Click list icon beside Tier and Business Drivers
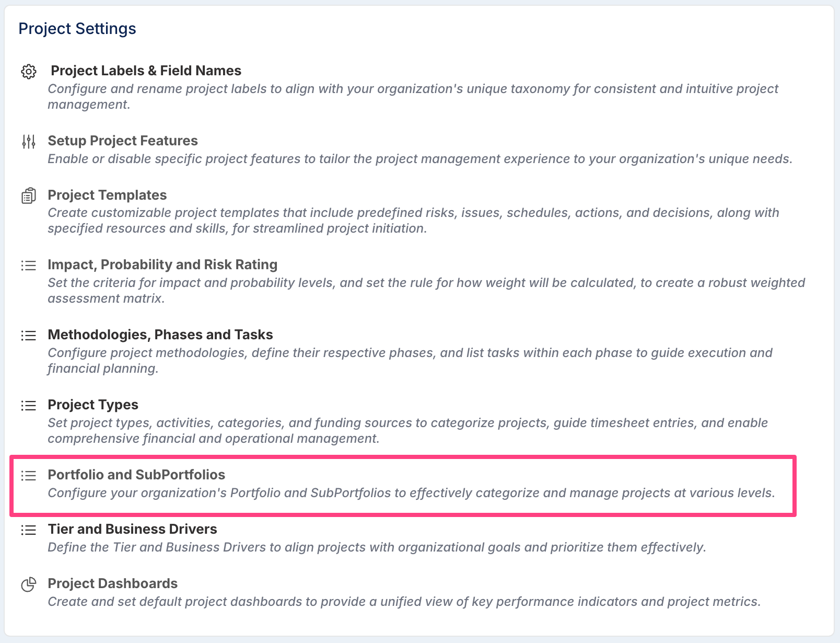This screenshot has height=643, width=840. coord(29,530)
